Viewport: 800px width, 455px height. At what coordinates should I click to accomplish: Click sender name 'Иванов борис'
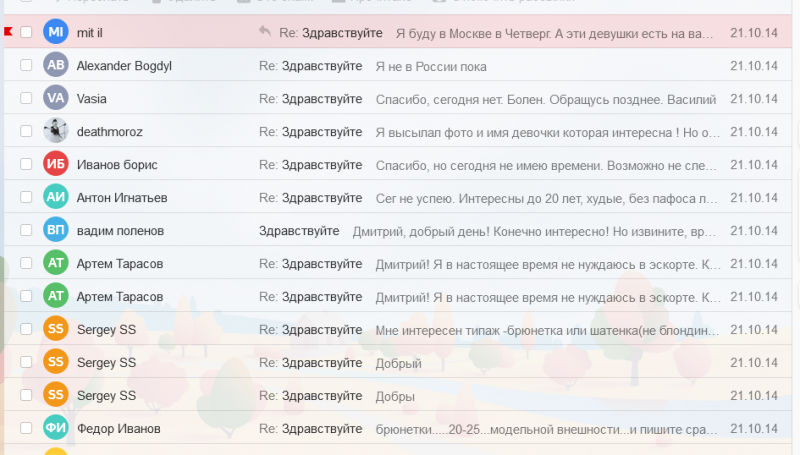coord(117,165)
